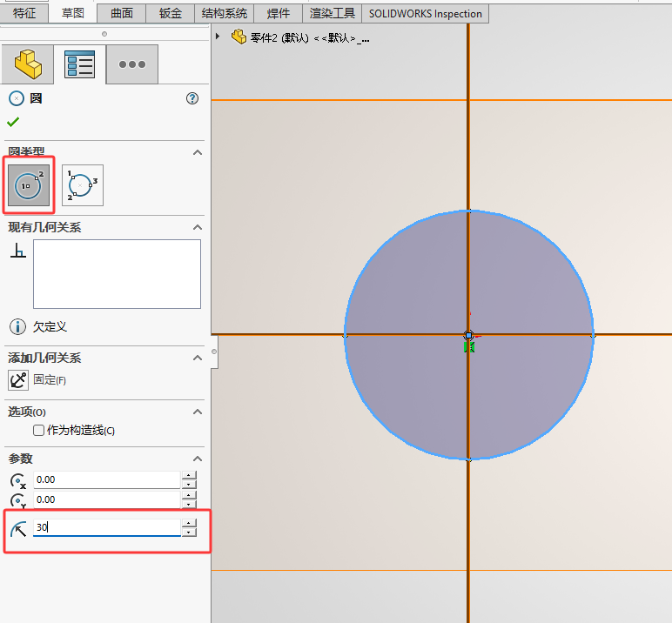
Task: Click the radius field containing 30
Action: (107, 527)
